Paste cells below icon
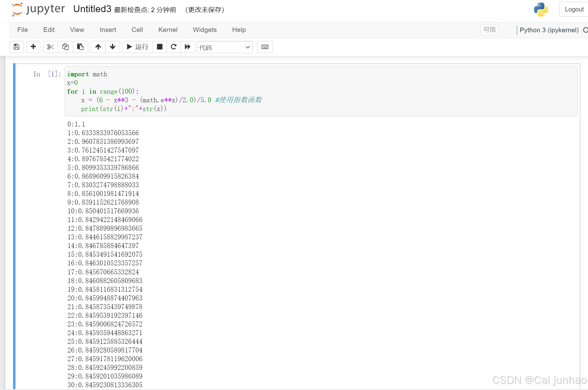This screenshot has width=588, height=390. 80,47
